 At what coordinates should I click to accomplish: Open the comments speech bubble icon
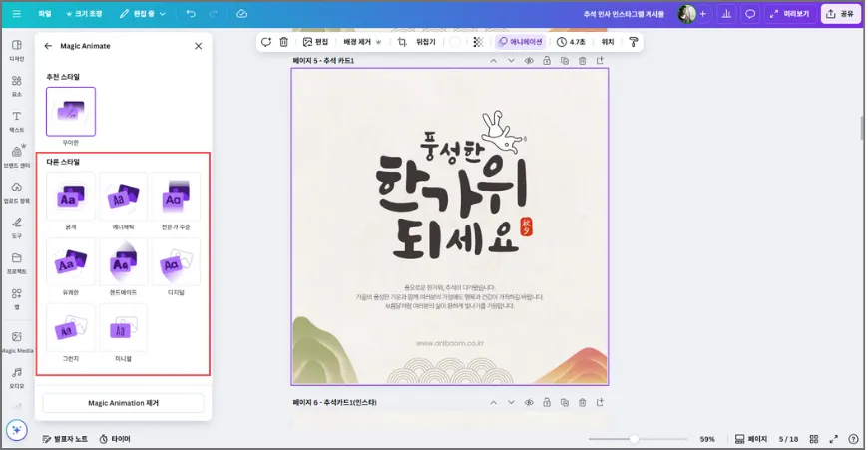click(750, 14)
